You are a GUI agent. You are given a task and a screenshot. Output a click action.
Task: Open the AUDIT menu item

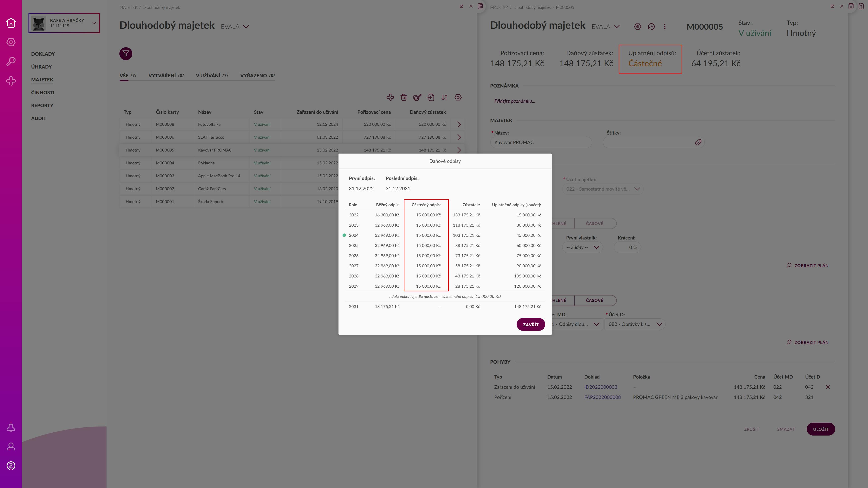pos(38,118)
